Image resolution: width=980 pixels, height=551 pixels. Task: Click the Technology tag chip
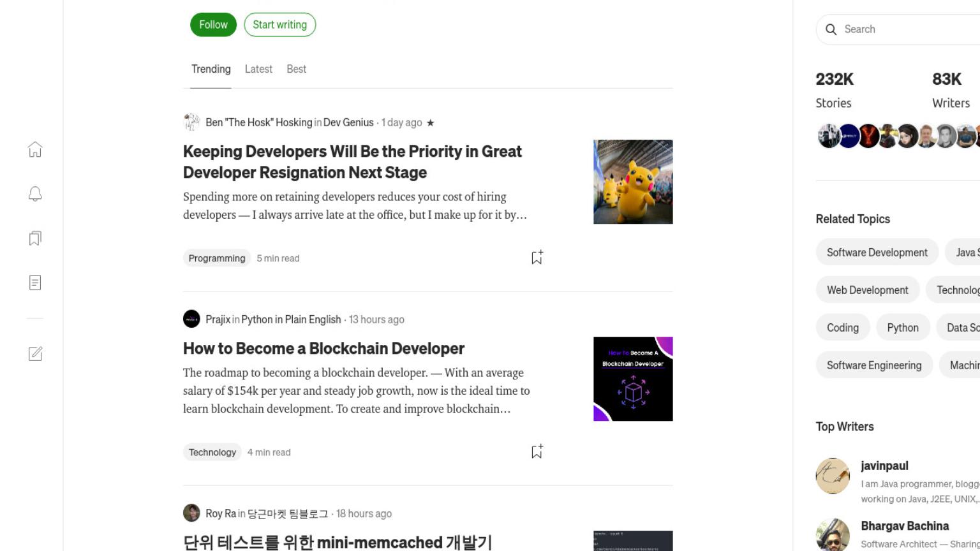point(212,452)
